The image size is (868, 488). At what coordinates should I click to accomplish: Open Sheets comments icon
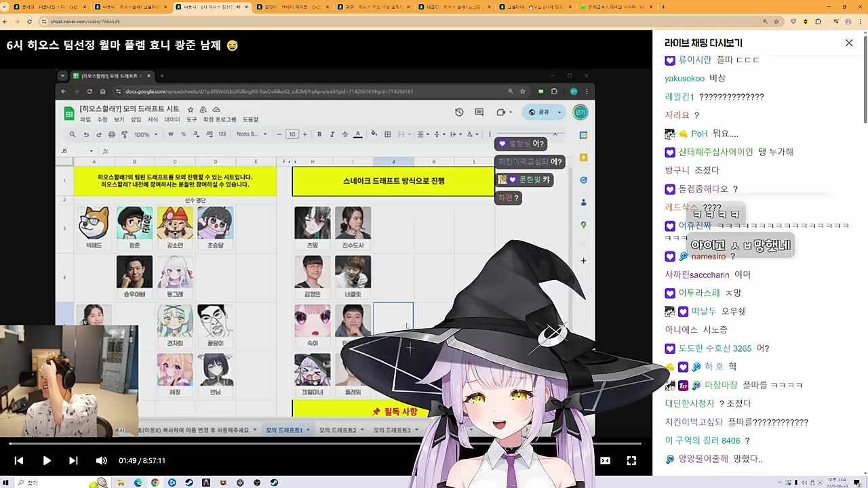(x=479, y=112)
